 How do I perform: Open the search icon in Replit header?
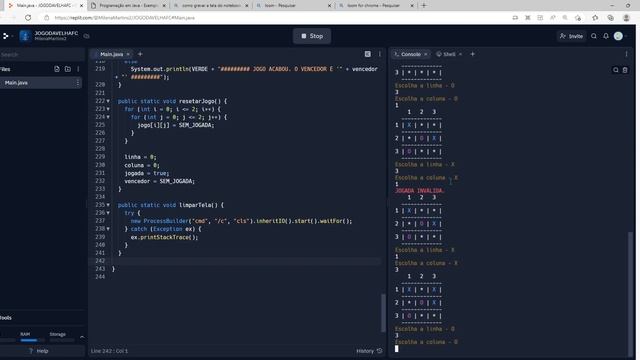click(594, 36)
